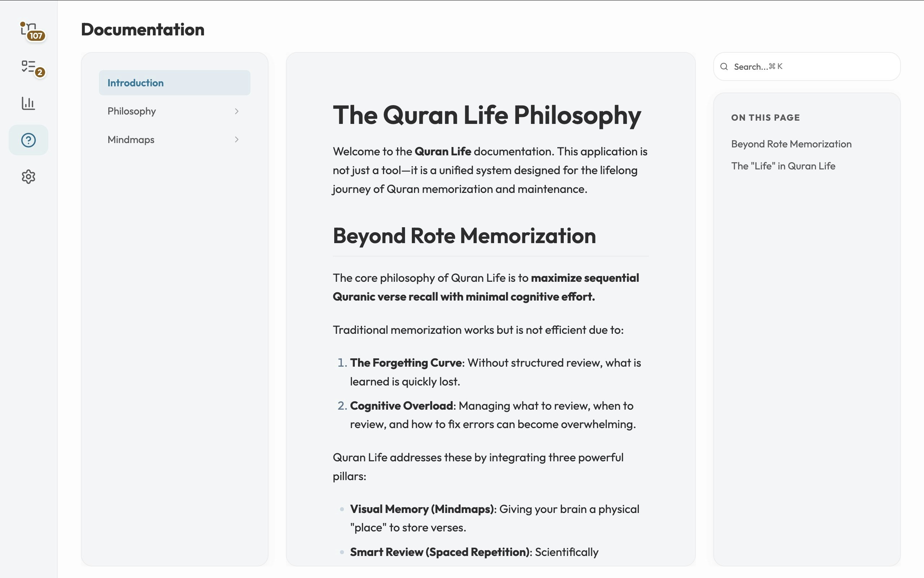Click the search magnifier icon
Screen dimensions: 924x578
coord(724,66)
